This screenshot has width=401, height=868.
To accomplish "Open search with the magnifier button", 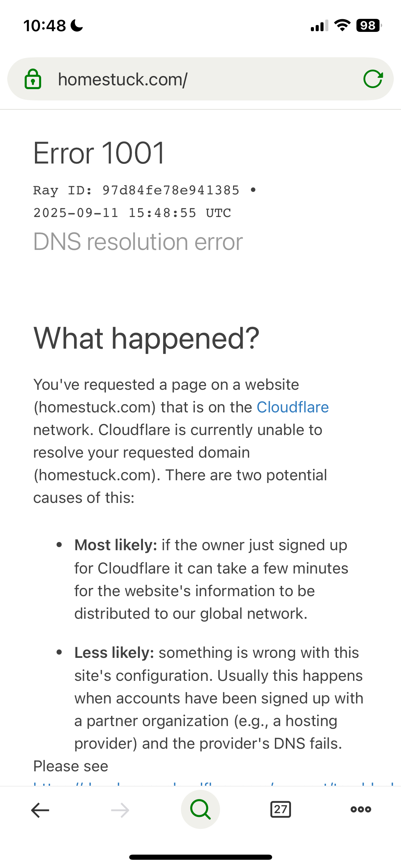I will [x=200, y=809].
